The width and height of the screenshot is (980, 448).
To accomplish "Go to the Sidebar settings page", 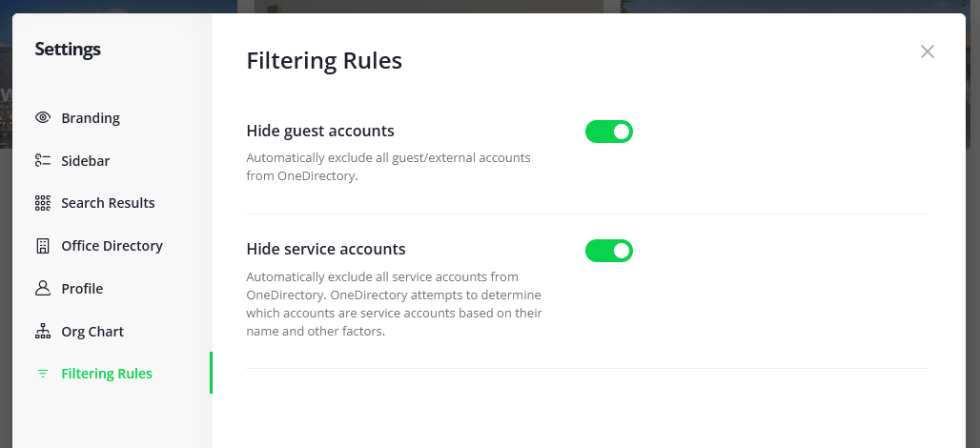I will [86, 161].
